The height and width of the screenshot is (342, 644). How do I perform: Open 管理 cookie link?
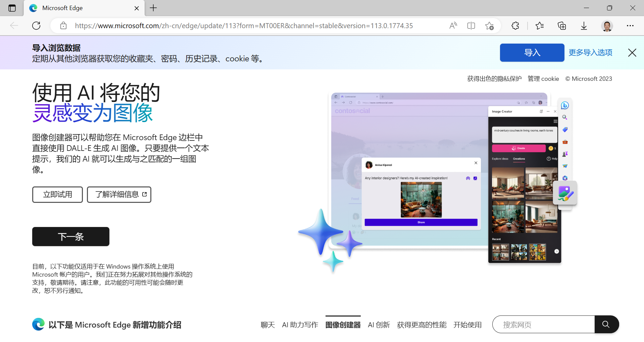click(x=543, y=79)
